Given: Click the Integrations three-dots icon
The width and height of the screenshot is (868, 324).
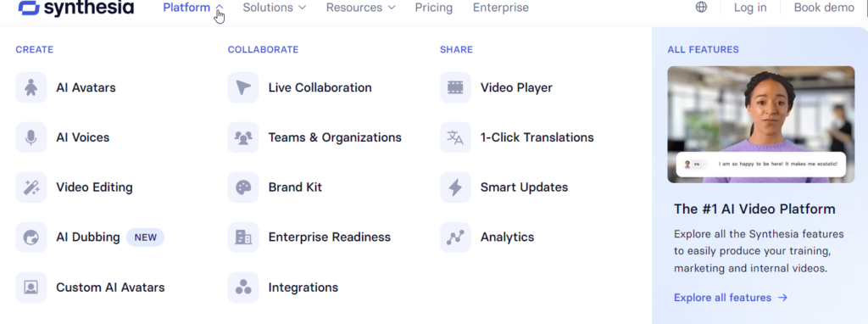Looking at the screenshot, I should 243,288.
